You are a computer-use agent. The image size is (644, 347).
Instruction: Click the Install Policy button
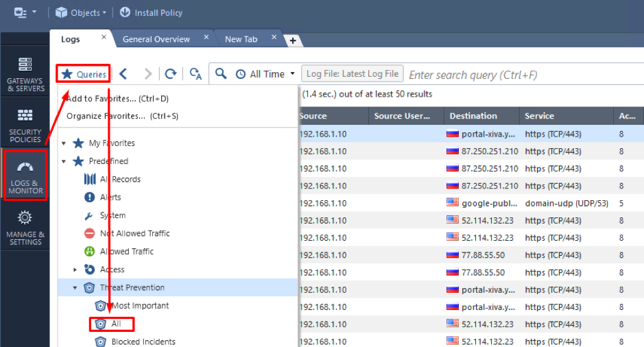151,13
